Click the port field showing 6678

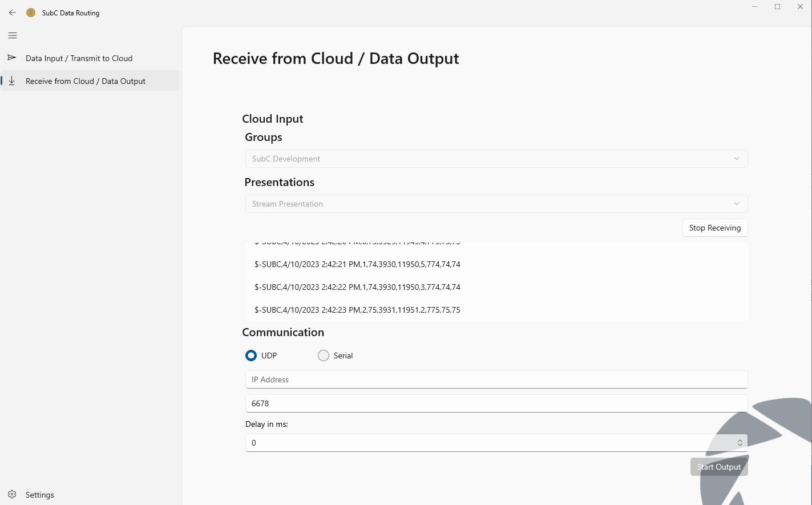click(496, 403)
